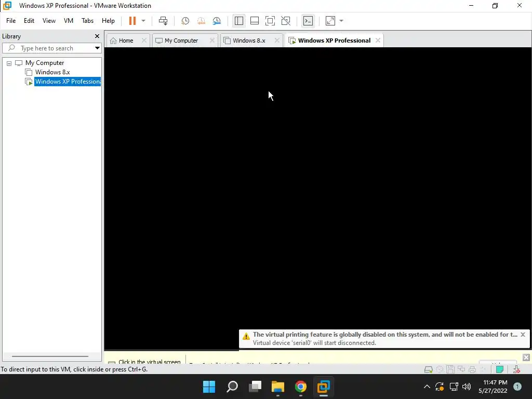Open the clock showing 11:47 PM
Screen dimensions: 532x399
pos(493,387)
